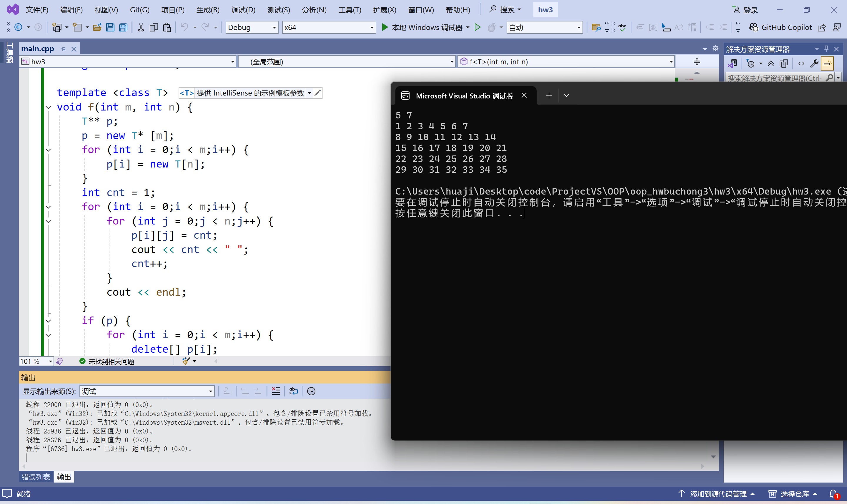Click the clock timestamp icon in output toolbar

tap(311, 391)
